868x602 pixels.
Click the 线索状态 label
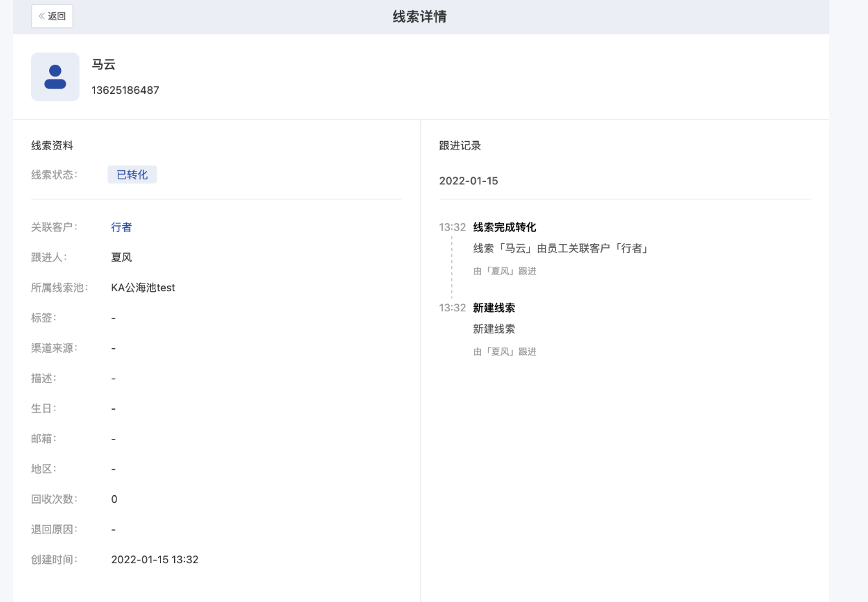point(54,175)
